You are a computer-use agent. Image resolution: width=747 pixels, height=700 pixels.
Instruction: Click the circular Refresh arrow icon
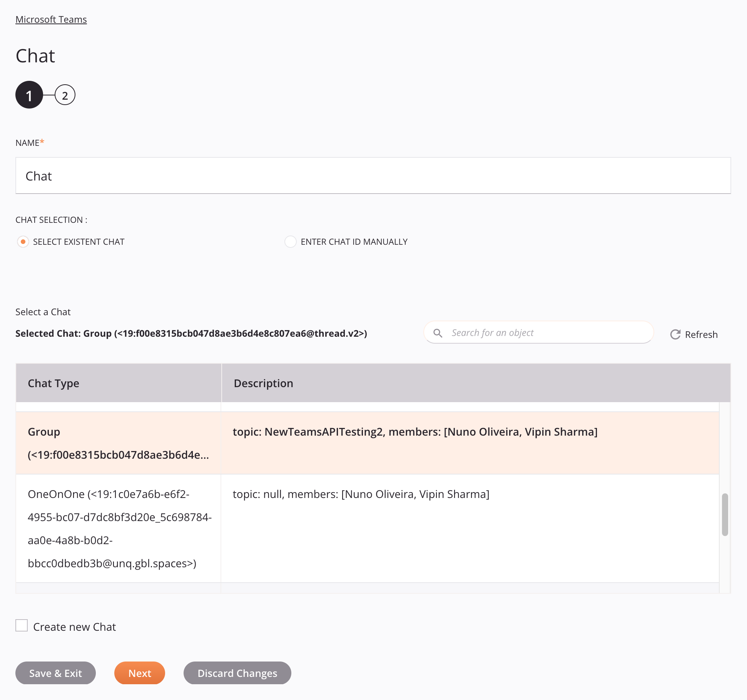(x=675, y=334)
